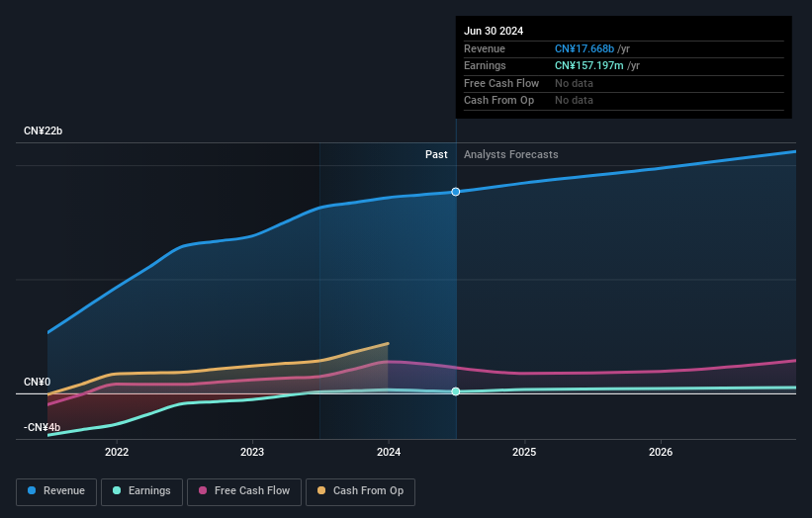Click the CN¥0 y-axis label
The height and width of the screenshot is (518, 812).
[38, 382]
